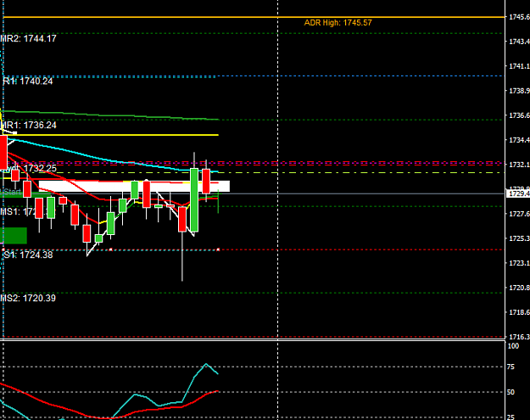530x420 pixels.
Task: Click the 25 level on indicator scale
Action: [x=510, y=417]
